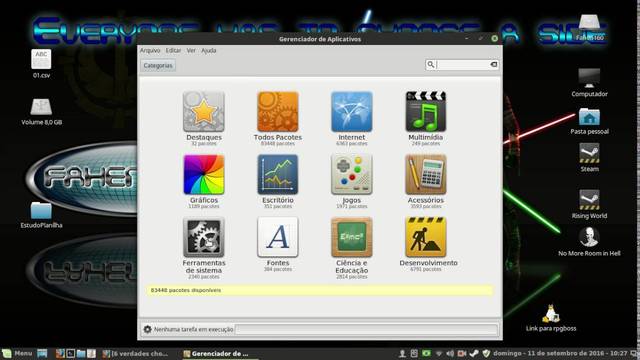
Task: Click the Steam icon in the system tray
Action: pyautogui.click(x=474, y=353)
